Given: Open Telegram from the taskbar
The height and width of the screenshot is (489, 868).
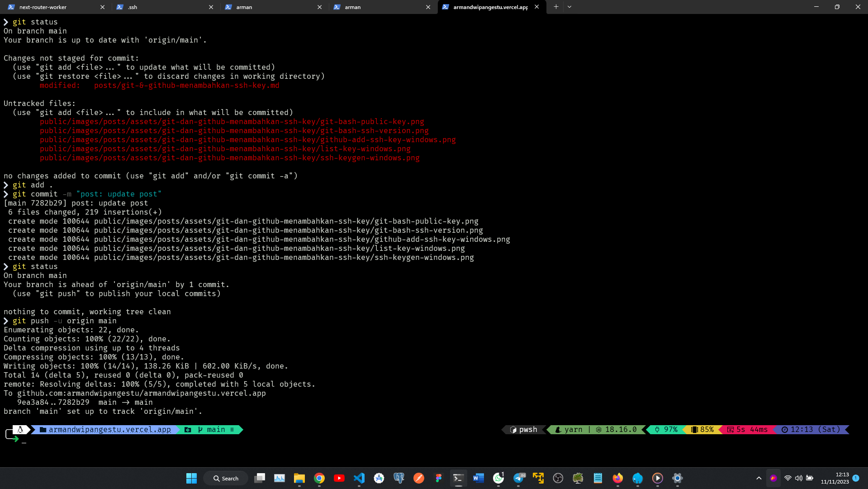Looking at the screenshot, I should point(518,478).
